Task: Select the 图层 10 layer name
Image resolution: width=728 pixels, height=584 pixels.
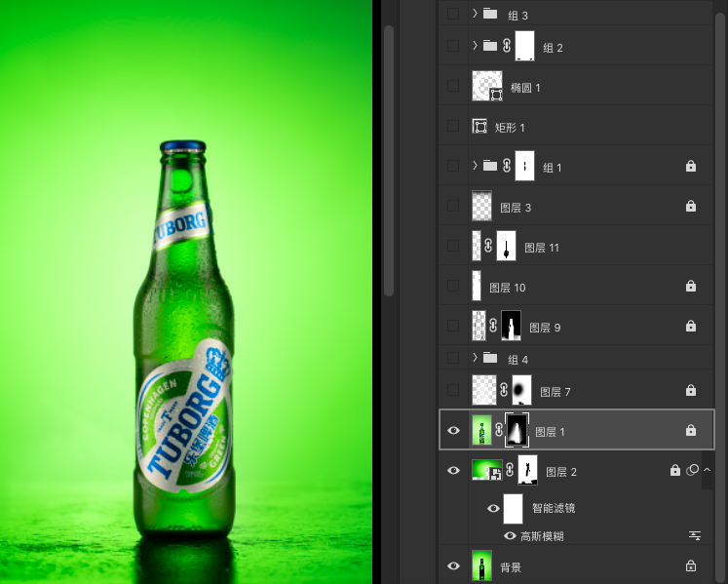Action: (508, 288)
